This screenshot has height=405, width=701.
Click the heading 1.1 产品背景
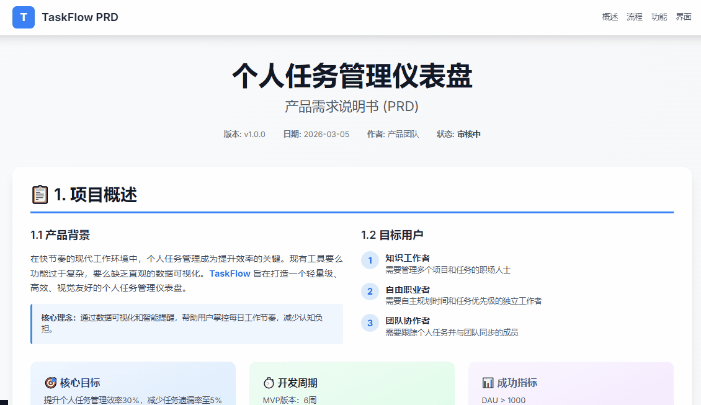(x=60, y=235)
